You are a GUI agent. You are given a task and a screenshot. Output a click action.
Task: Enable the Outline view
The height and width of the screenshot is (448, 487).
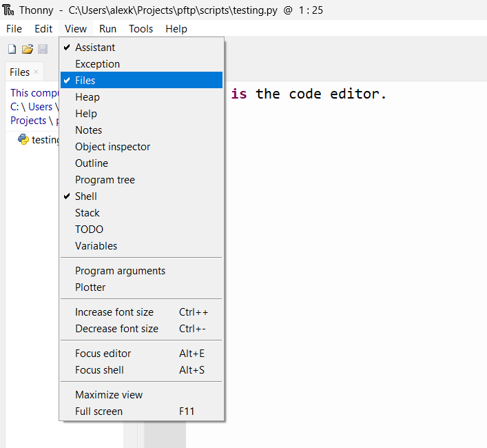point(141,163)
